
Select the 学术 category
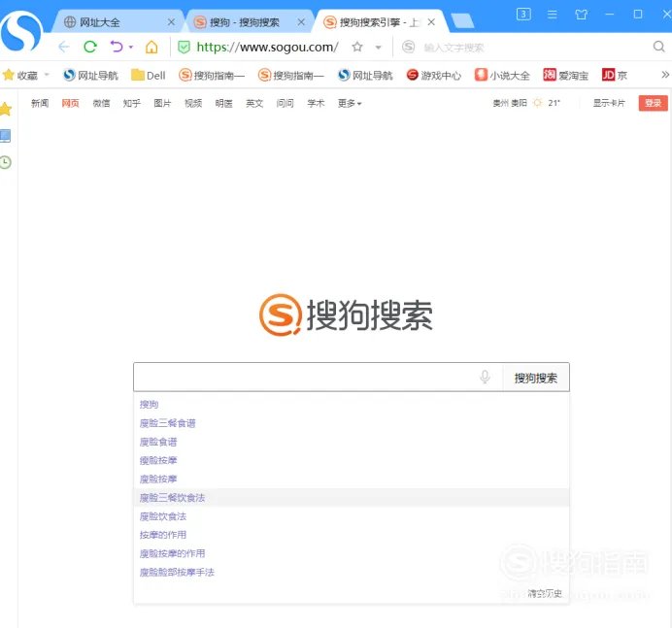(316, 103)
